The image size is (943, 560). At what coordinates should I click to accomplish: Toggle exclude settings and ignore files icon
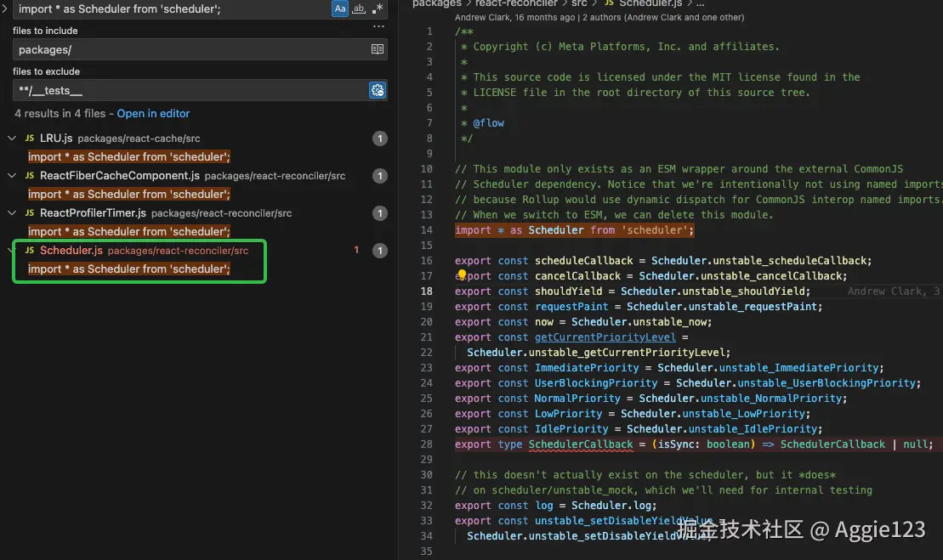pos(378,90)
